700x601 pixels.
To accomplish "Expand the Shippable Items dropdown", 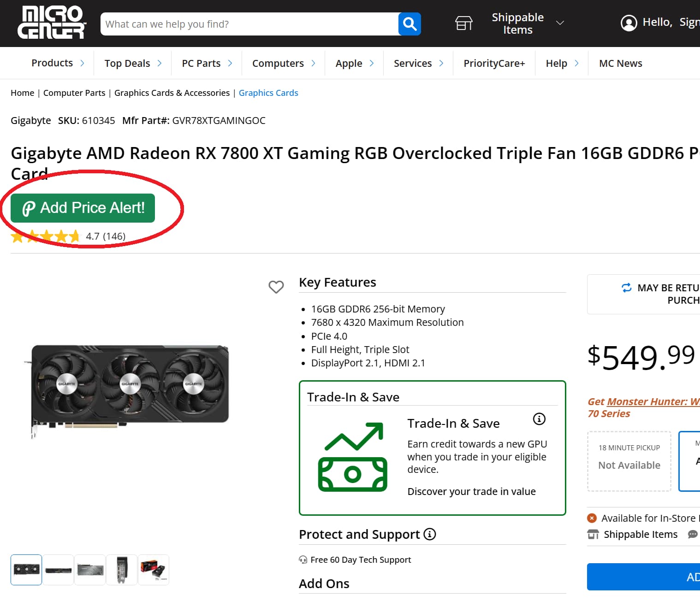I will pyautogui.click(x=560, y=23).
